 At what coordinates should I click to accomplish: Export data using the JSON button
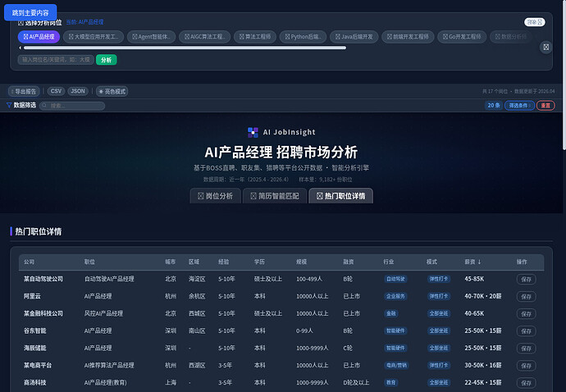pos(78,91)
